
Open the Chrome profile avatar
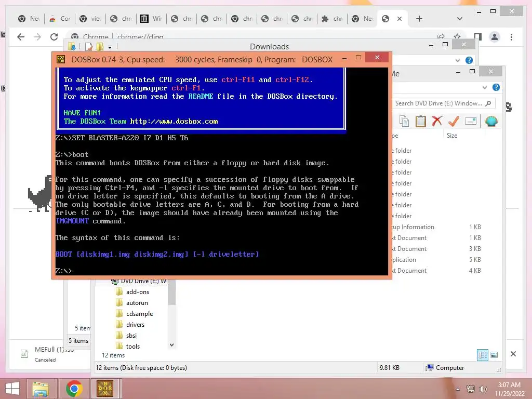(495, 37)
